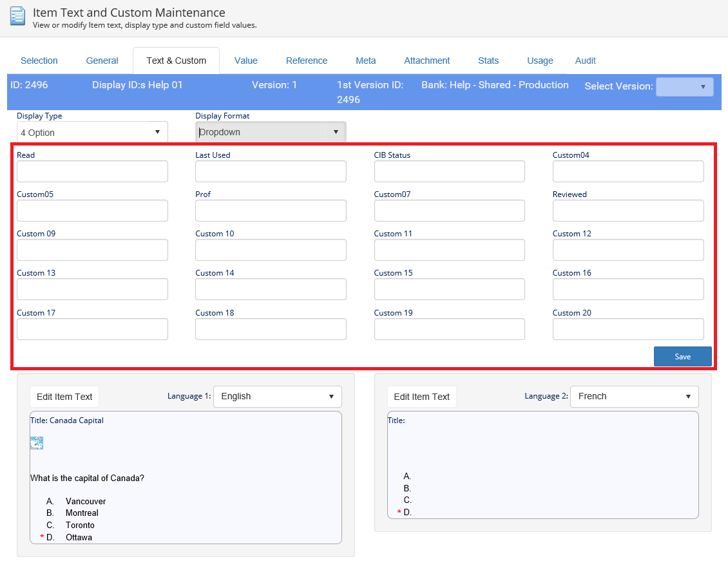Click Edit Item Text for English
This screenshot has width=728, height=568.
(x=64, y=397)
